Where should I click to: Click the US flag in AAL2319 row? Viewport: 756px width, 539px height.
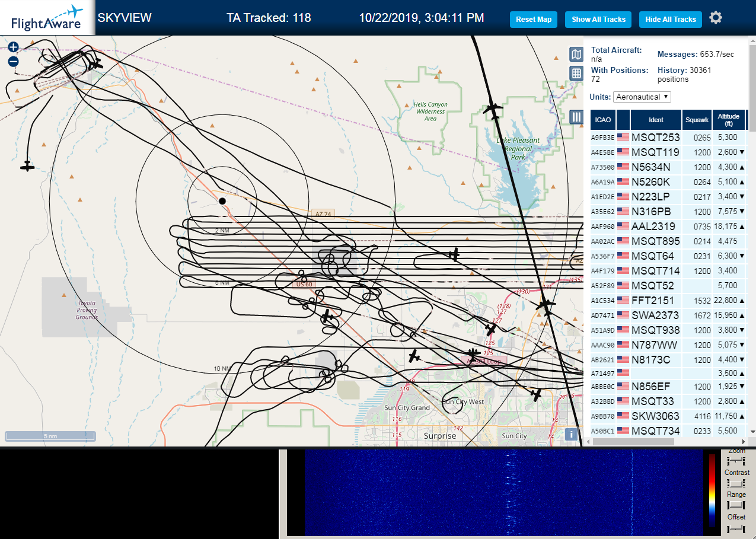pyautogui.click(x=623, y=226)
